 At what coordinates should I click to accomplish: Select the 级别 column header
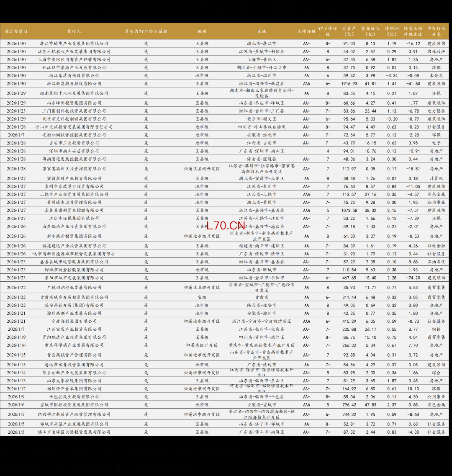[x=202, y=31]
